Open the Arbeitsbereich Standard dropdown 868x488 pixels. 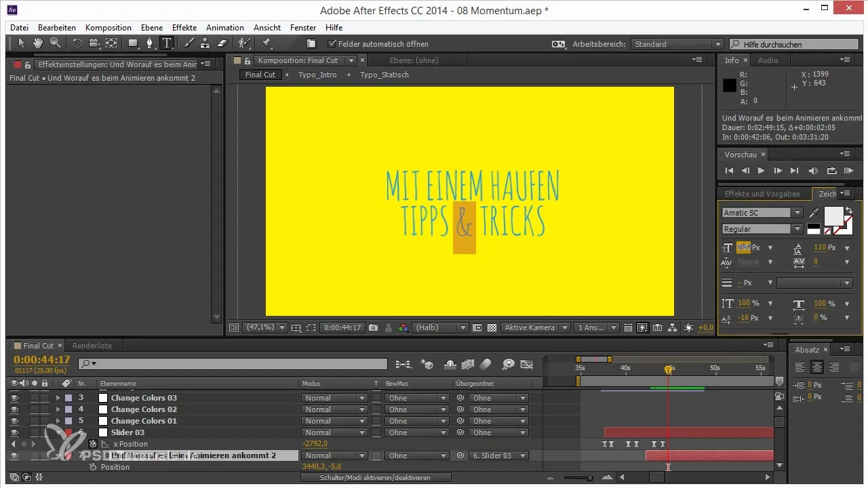pyautogui.click(x=677, y=44)
